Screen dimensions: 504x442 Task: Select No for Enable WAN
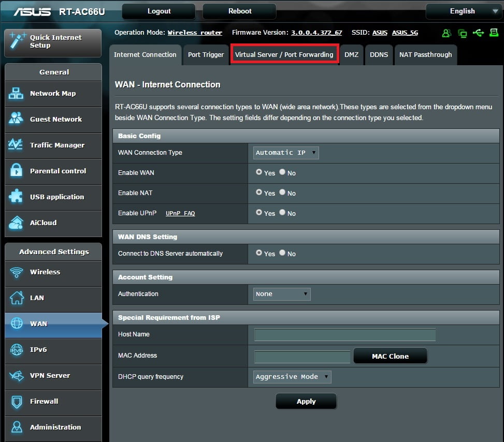pyautogui.click(x=282, y=172)
